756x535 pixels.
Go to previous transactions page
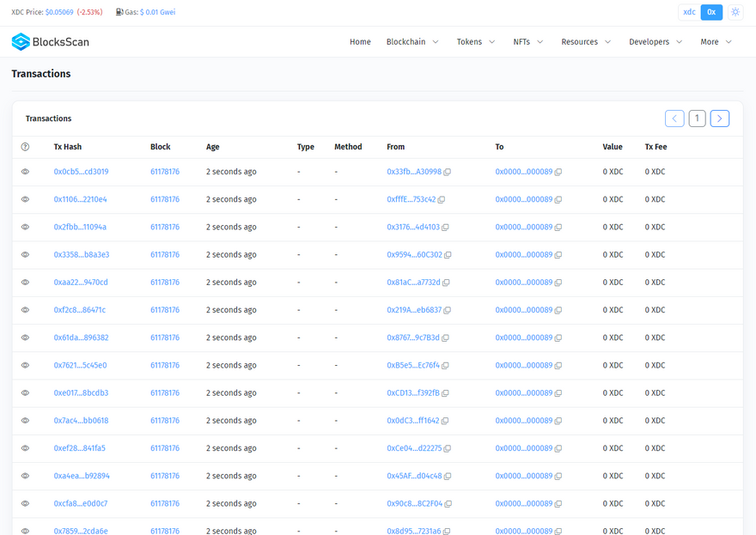[674, 119]
